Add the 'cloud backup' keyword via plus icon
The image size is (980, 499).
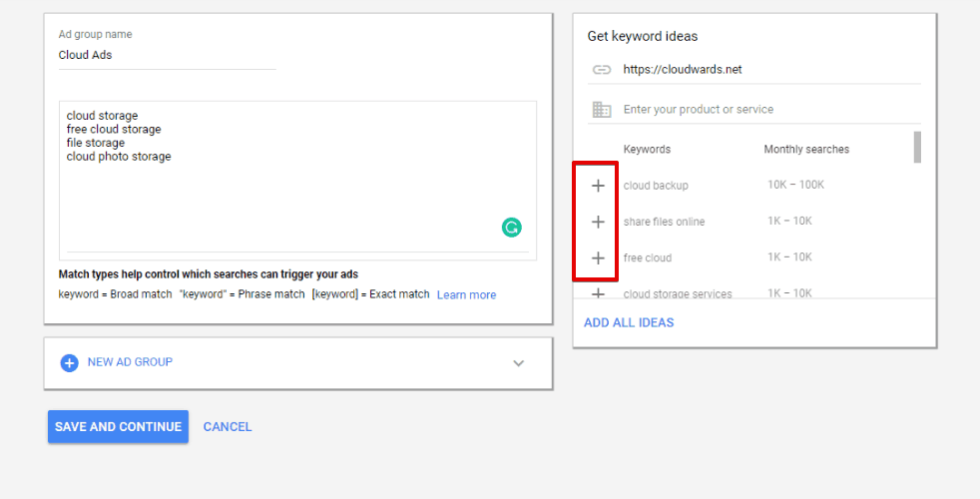pos(598,186)
